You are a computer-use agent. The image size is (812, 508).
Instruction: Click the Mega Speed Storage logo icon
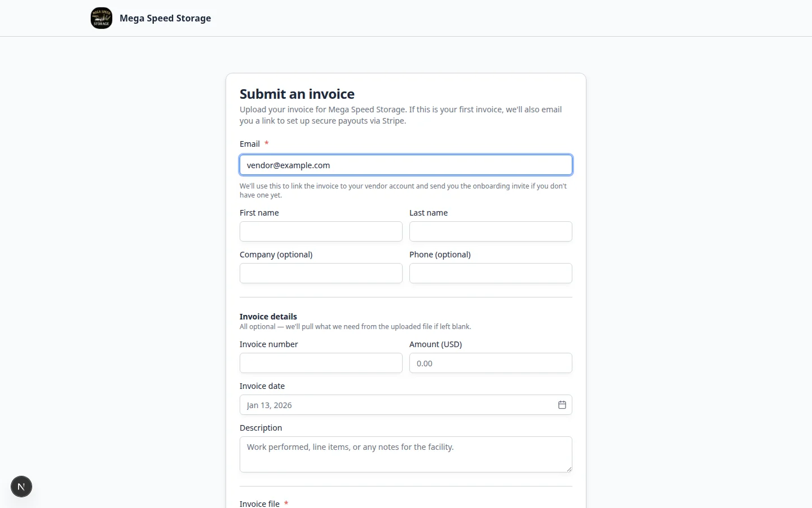click(101, 18)
